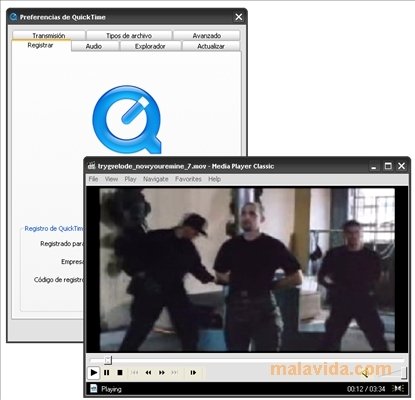This screenshot has height=400, width=415.
Task: Open the Favorites menu
Action: [x=188, y=179]
